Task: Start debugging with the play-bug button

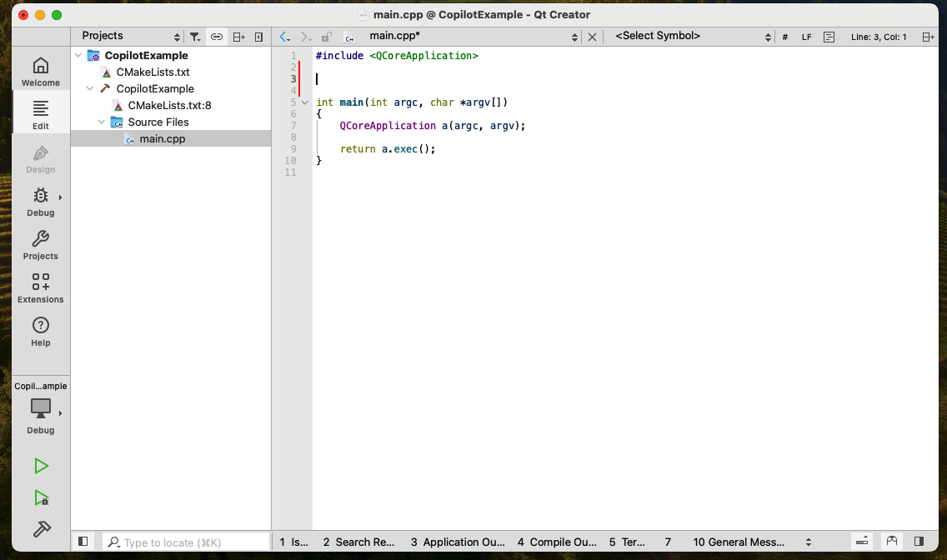Action: [41, 497]
